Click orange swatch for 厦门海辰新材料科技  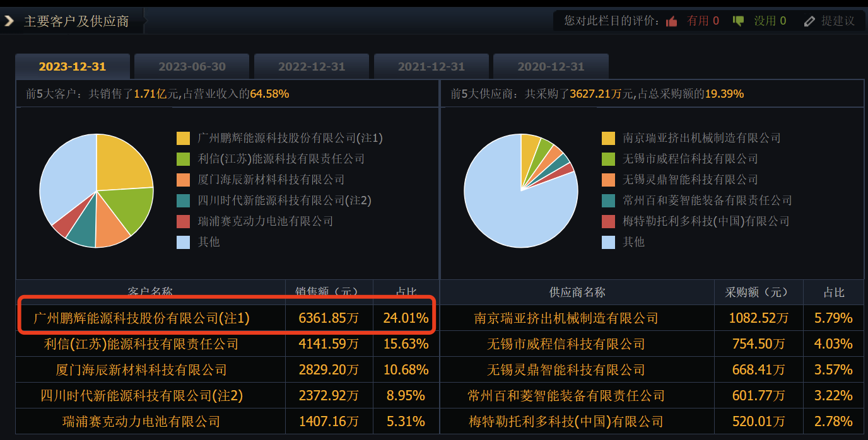184,180
